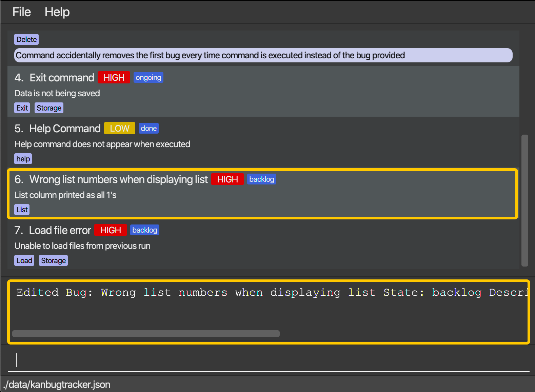Click backlog state on Wrong list numbers bug
This screenshot has width=535, height=392.
pos(262,179)
